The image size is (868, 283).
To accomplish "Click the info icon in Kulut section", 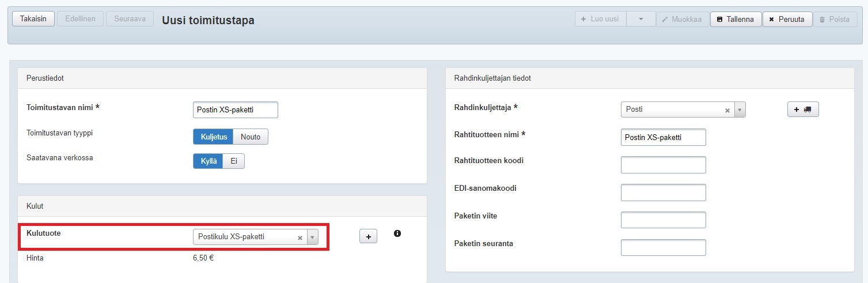I will coord(397,233).
